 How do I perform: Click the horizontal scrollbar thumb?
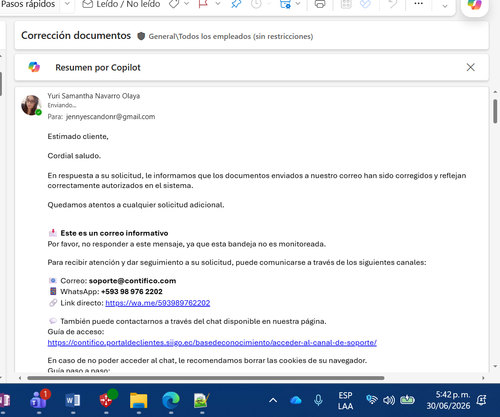206,378
